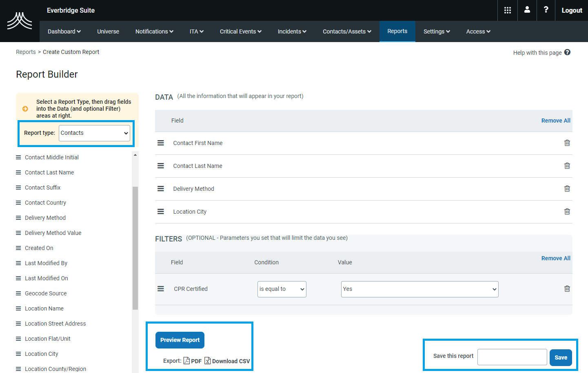
Task: Click the Reports breadcrumb link
Action: click(26, 52)
